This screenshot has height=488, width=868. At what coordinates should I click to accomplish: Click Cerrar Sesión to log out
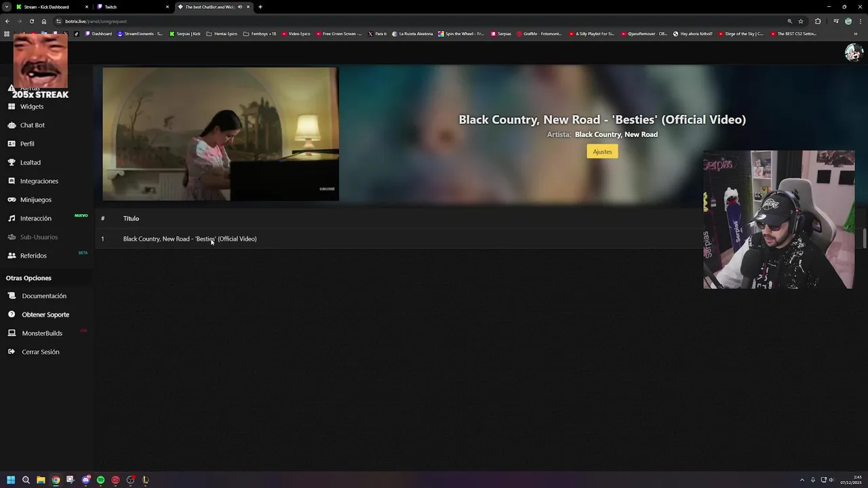click(x=40, y=352)
